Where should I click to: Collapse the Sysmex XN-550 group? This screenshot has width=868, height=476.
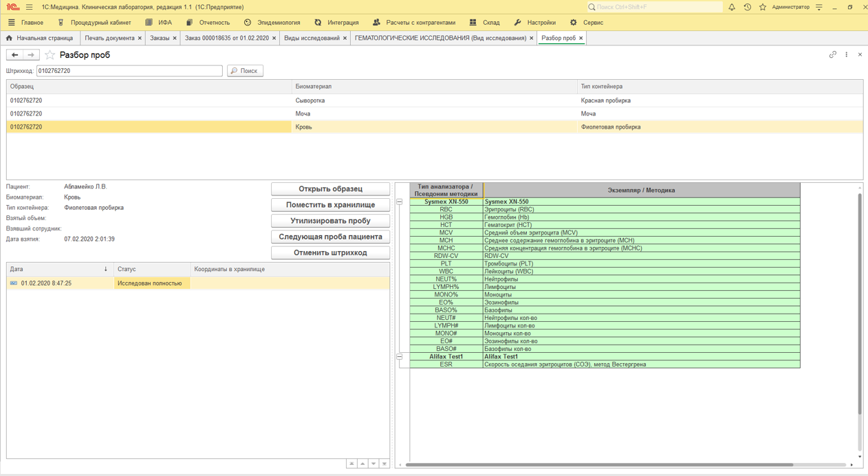400,202
